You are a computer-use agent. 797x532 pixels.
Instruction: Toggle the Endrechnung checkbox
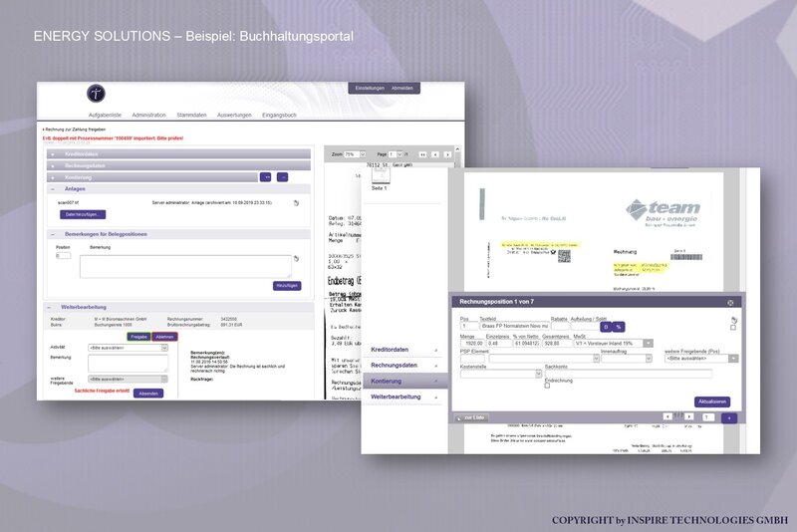547,386
